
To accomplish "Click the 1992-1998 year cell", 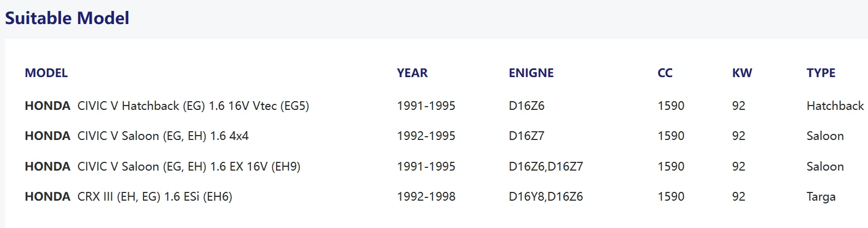I will 426,196.
